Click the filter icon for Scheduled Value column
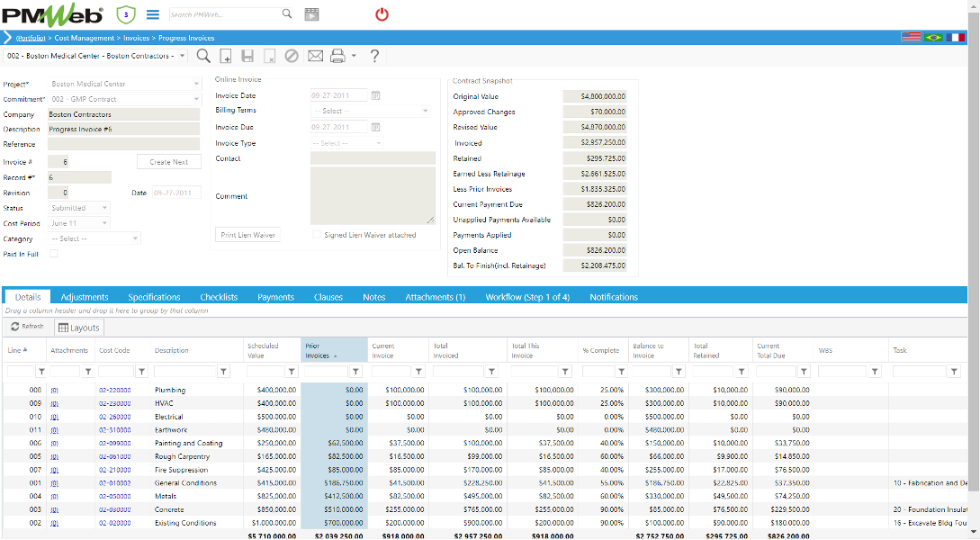Viewport: 980px width, 540px height. click(292, 371)
